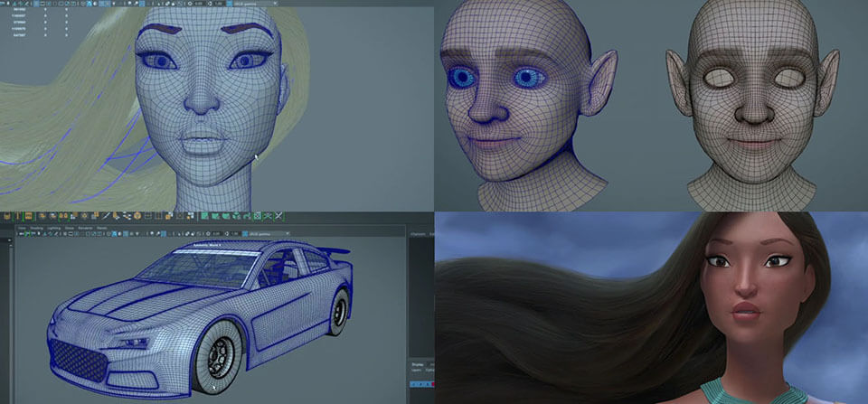
Task: Click the gamma reset icon in car viewport toolbar
Action: pos(227,234)
